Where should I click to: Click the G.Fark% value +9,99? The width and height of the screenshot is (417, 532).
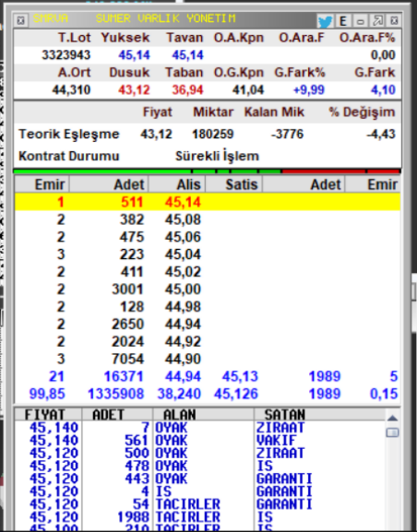pyautogui.click(x=309, y=90)
